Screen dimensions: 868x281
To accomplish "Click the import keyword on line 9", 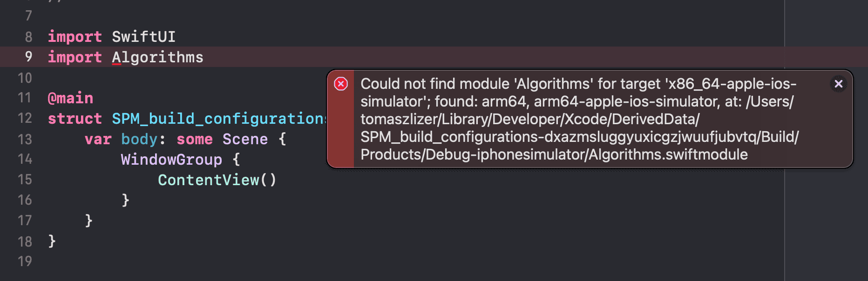I will tap(75, 57).
